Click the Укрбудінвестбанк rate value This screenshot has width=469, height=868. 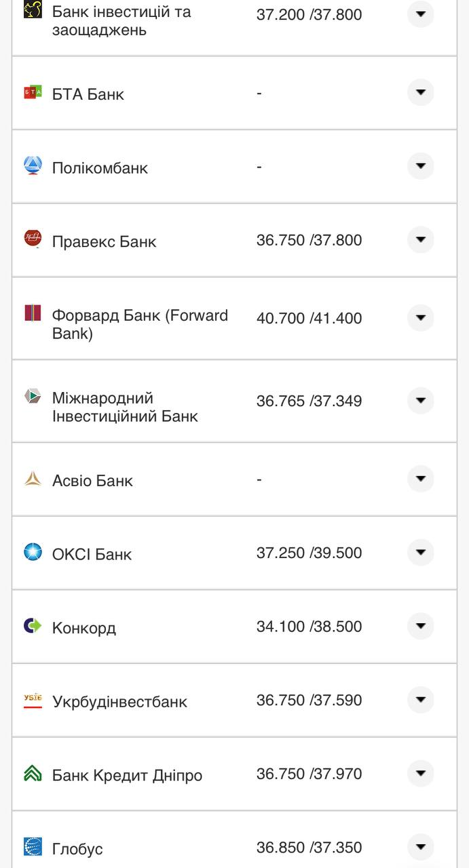point(307,700)
